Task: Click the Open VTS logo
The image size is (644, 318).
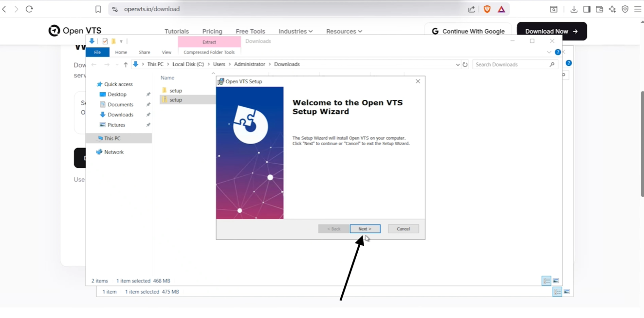Action: coord(74,31)
